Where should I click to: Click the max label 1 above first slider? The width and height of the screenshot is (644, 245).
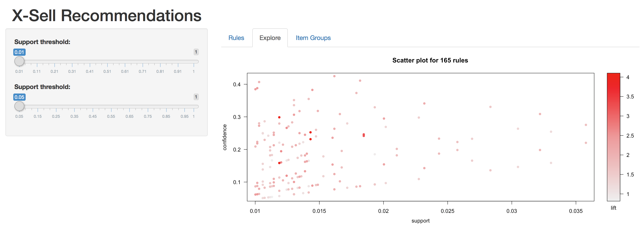pyautogui.click(x=196, y=52)
